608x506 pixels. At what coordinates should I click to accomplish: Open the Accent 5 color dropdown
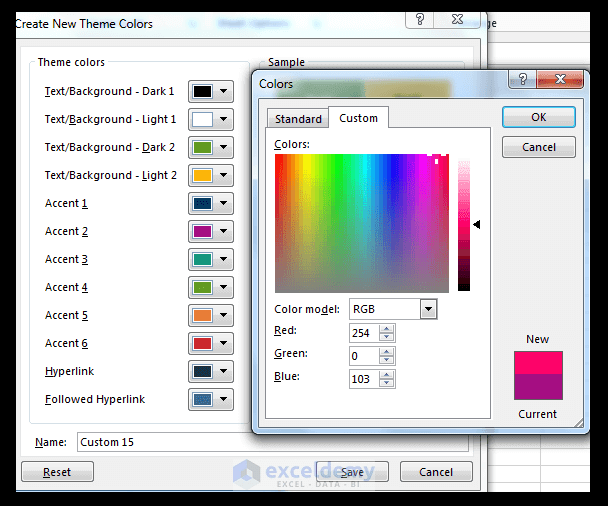(x=211, y=315)
